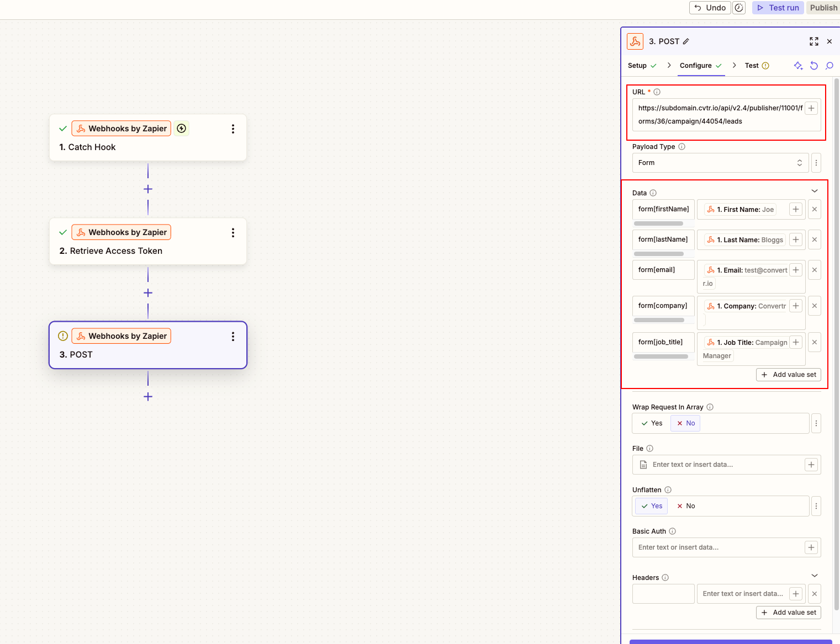This screenshot has height=644, width=840.
Task: Open the comment bubble icon in the panel
Action: 830,66
